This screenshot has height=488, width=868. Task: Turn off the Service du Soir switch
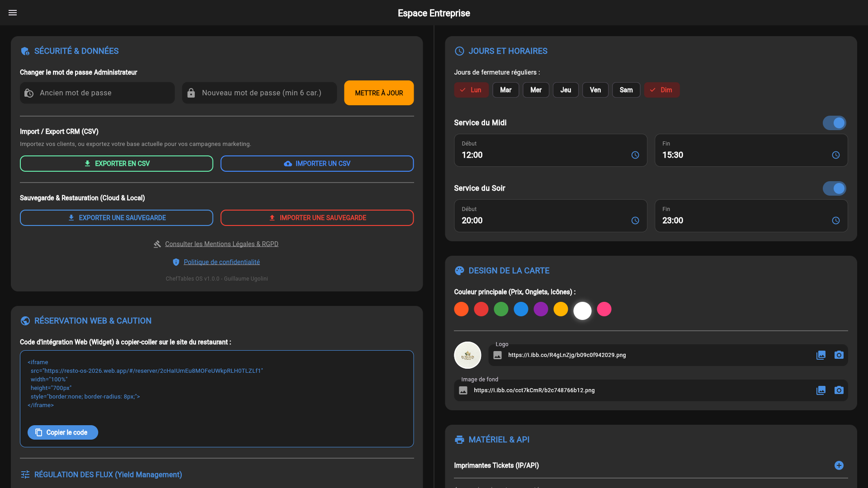(x=835, y=188)
